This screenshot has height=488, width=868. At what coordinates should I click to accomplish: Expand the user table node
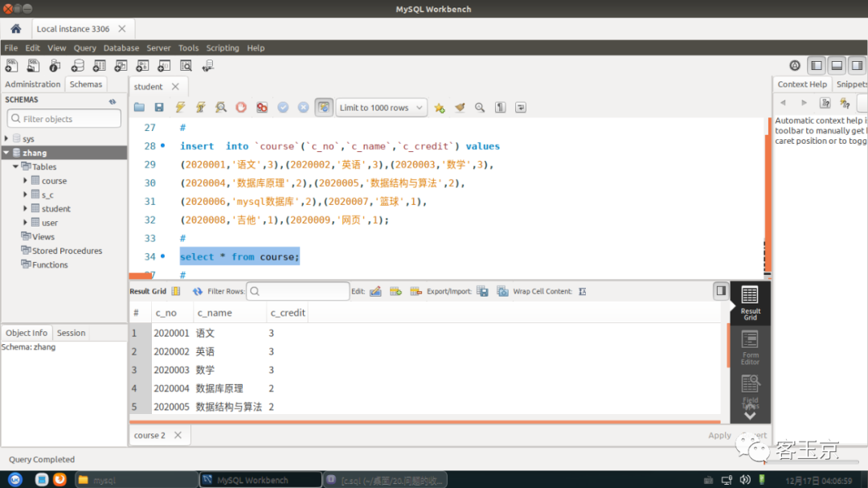coord(25,223)
